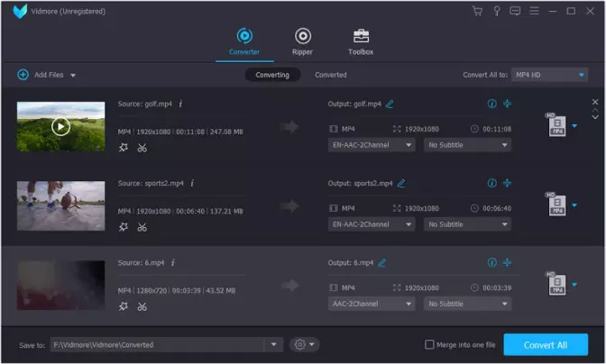Open EN-AAC-2Channel audio dropdown for sports2.mp4
This screenshot has height=364, width=606.
(x=372, y=224)
